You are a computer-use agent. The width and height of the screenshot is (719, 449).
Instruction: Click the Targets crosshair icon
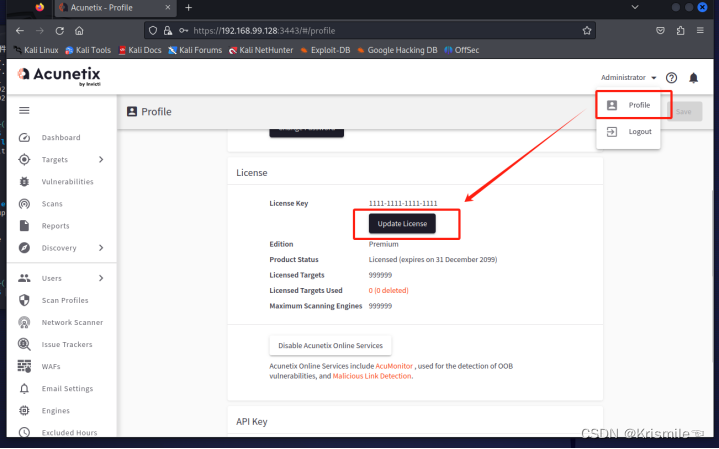(x=24, y=160)
